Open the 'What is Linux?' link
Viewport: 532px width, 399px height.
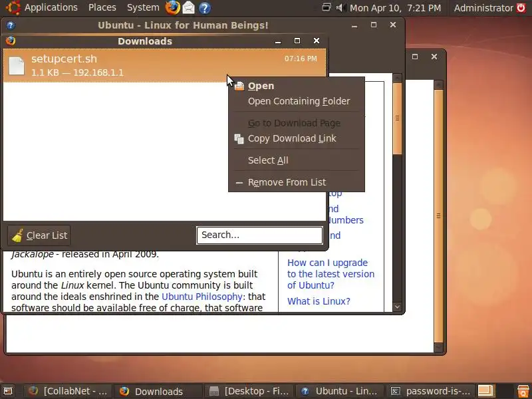319,301
